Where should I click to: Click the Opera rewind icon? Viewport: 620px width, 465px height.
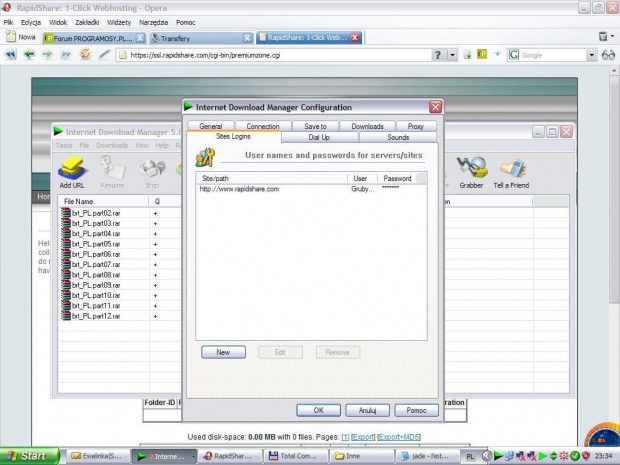coord(11,54)
